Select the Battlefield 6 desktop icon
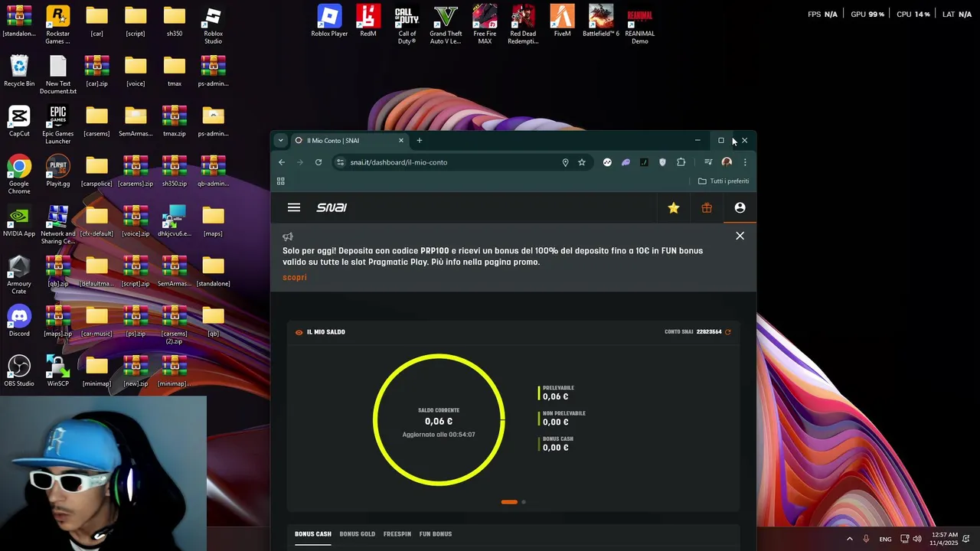Image resolution: width=980 pixels, height=551 pixels. pos(601,21)
